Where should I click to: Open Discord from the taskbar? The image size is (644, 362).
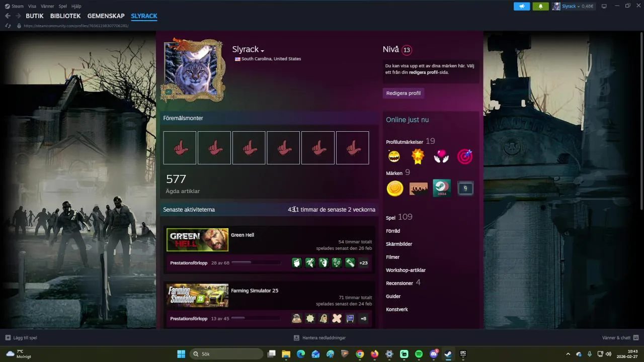pos(434,354)
